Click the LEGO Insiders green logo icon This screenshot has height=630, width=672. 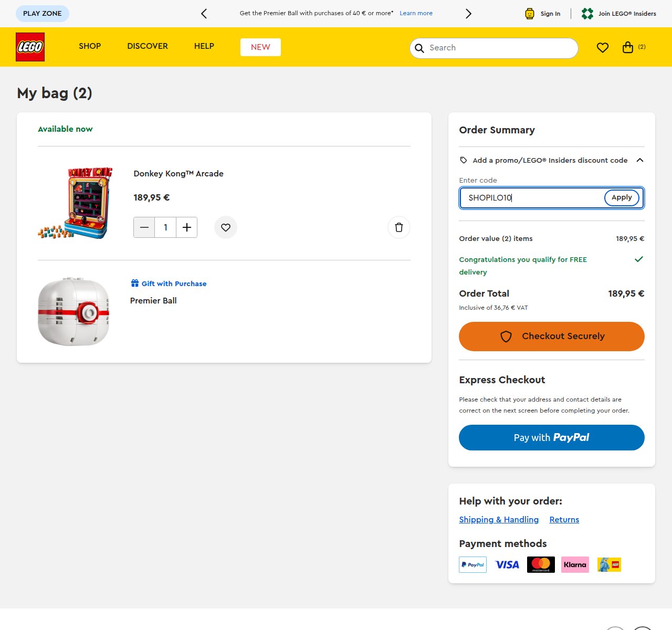(587, 14)
